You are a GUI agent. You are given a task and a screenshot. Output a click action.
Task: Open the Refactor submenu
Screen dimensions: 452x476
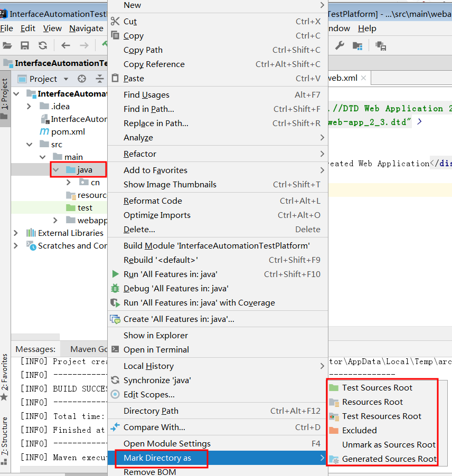click(218, 154)
